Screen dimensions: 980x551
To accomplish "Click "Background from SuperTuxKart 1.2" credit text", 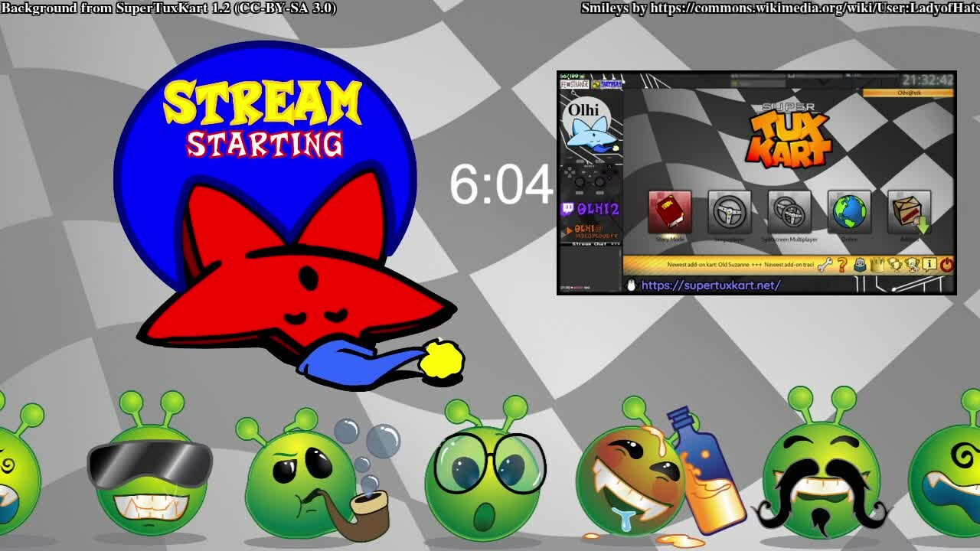I will (168, 8).
